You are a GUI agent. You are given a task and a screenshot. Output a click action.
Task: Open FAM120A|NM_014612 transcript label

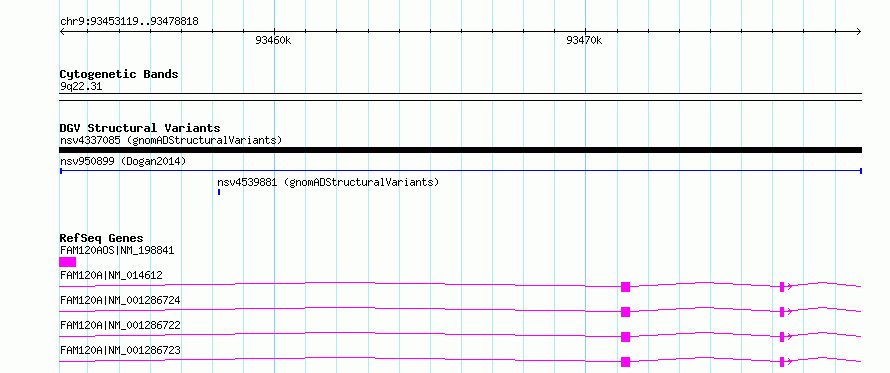tap(111, 275)
